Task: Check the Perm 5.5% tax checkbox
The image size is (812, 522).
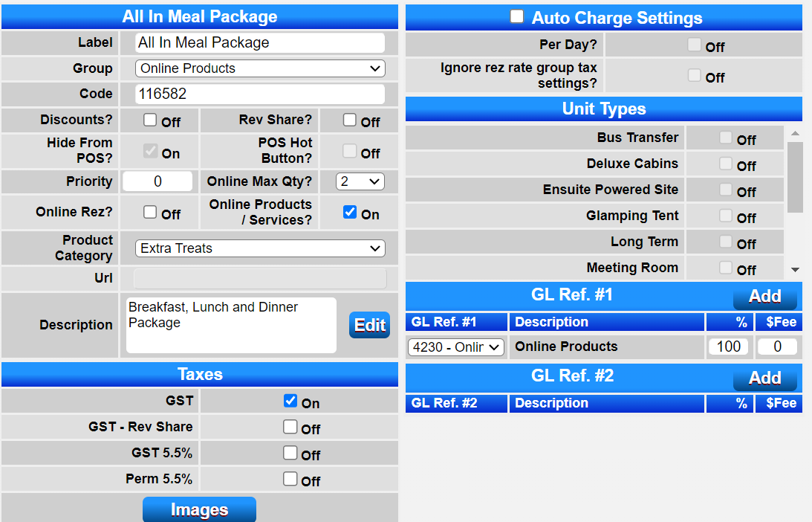Action: (x=290, y=478)
